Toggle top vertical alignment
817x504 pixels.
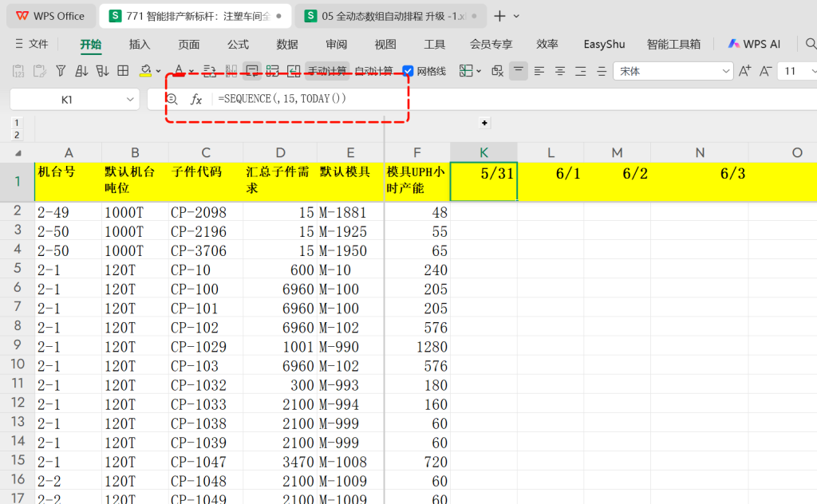coord(519,71)
